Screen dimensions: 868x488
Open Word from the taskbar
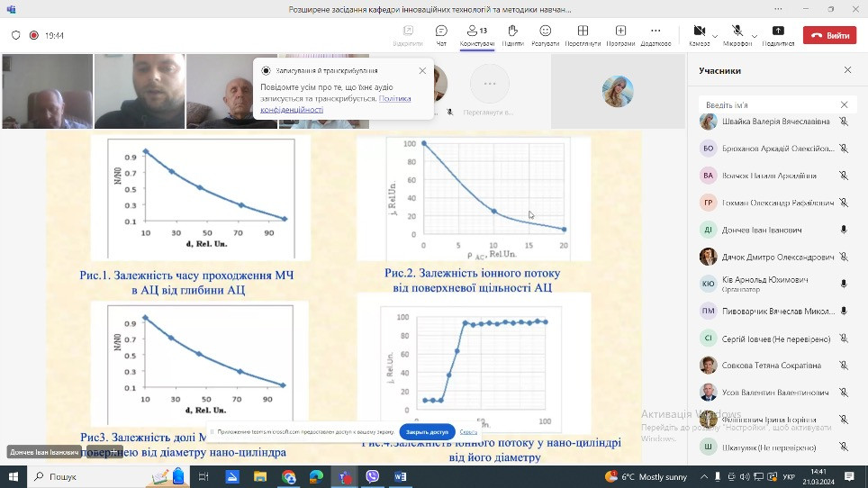click(401, 476)
